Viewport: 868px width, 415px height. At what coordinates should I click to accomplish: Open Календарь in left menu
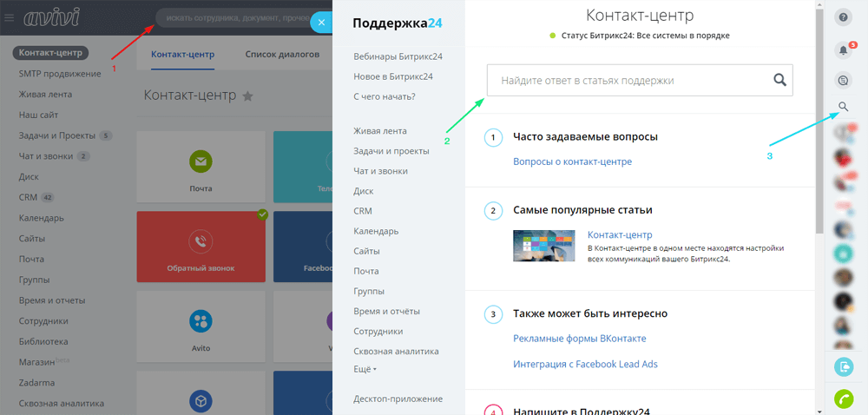(42, 218)
